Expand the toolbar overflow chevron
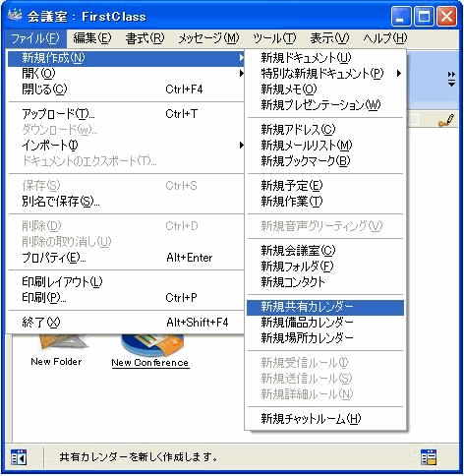464x476 pixels. coord(451,79)
